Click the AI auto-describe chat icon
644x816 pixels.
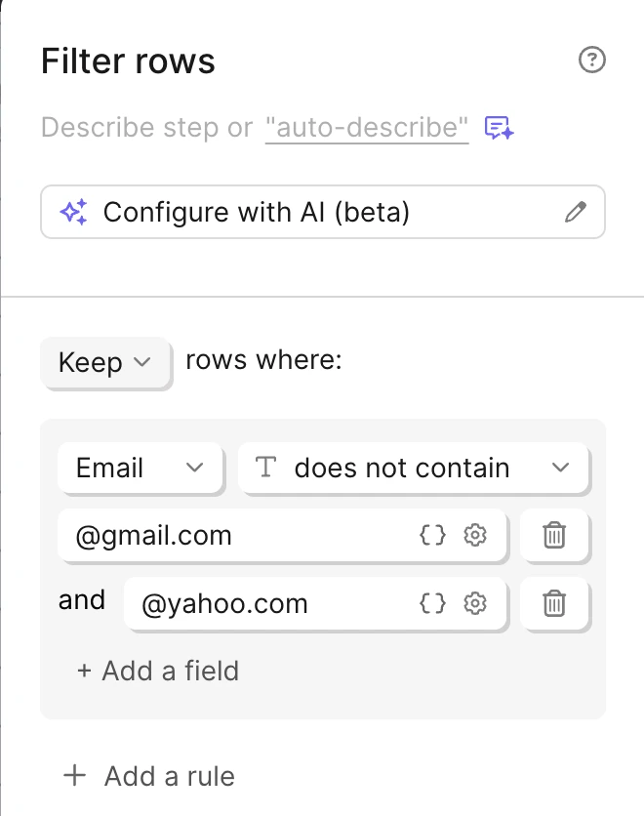500,128
